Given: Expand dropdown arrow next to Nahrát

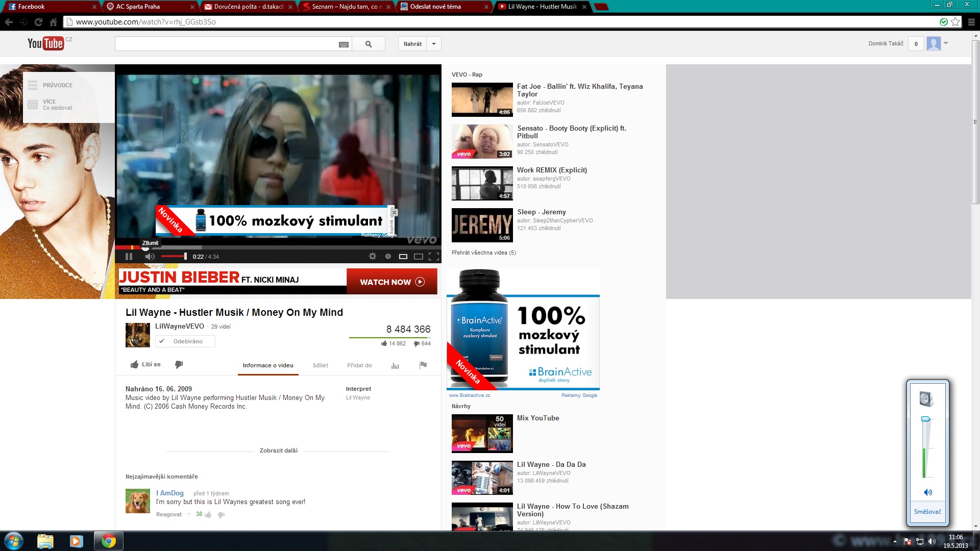Looking at the screenshot, I should 434,44.
